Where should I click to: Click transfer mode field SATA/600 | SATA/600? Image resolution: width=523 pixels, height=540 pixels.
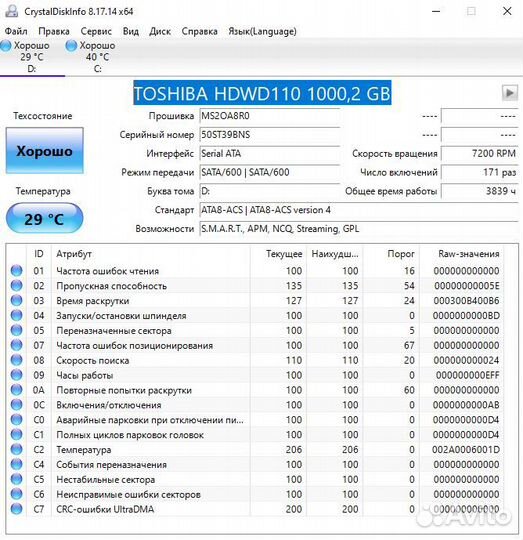tap(270, 172)
